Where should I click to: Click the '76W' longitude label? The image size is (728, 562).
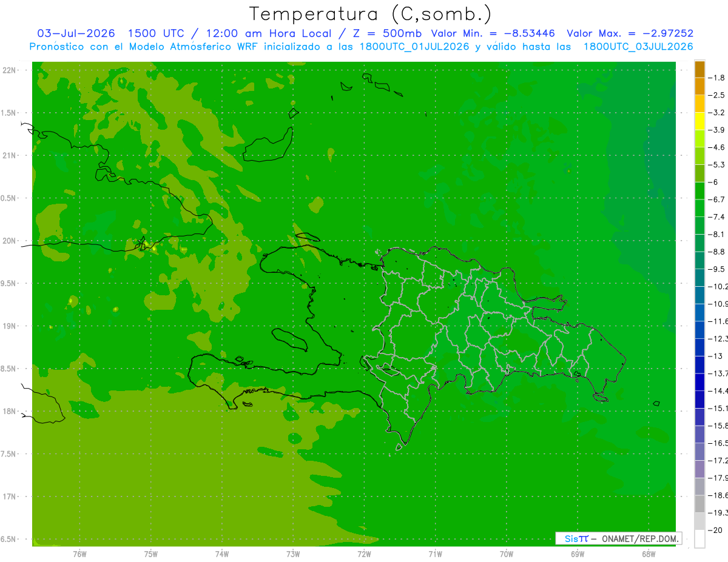tap(79, 554)
